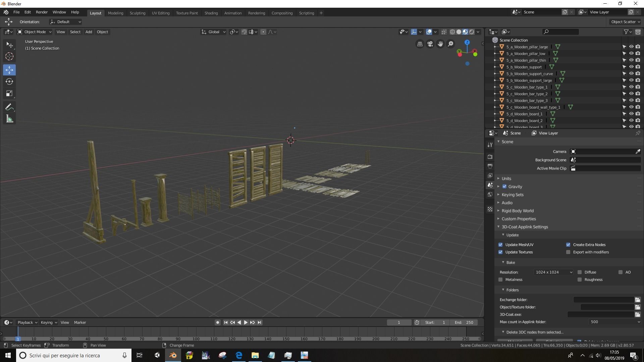Switch to the UV Editing workspace tab
This screenshot has height=362, width=644.
160,13
